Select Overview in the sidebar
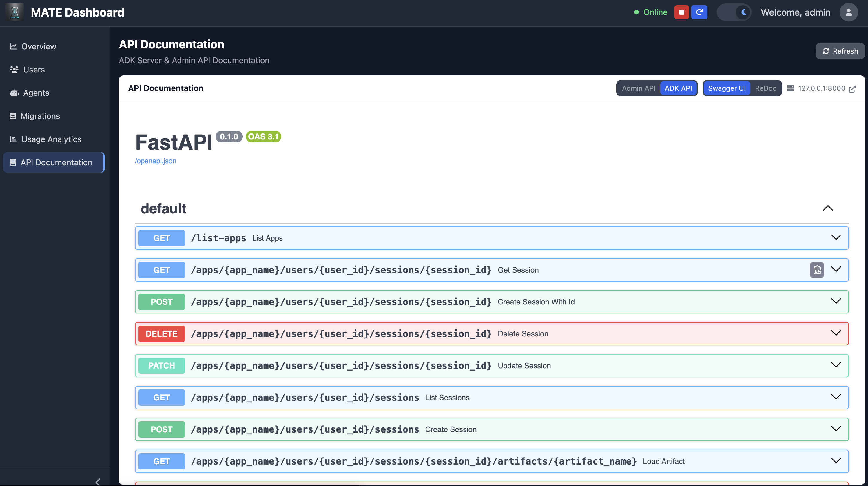 pos(39,46)
